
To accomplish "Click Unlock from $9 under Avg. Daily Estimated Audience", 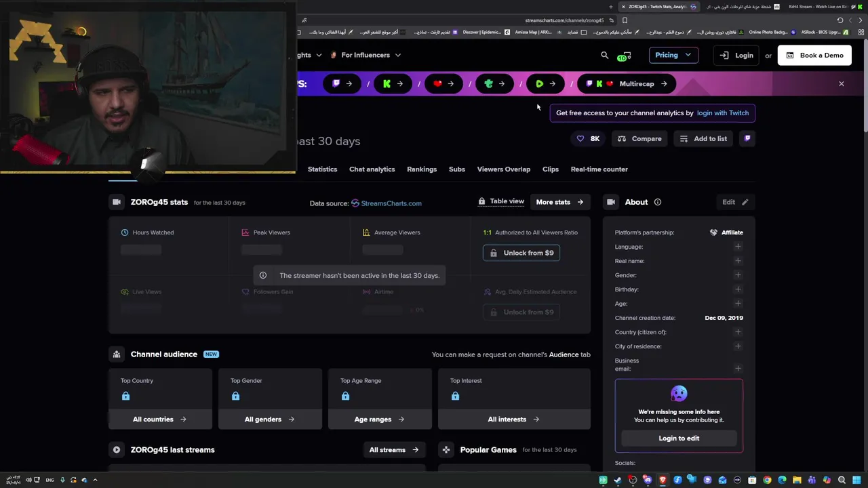I will 521,312.
